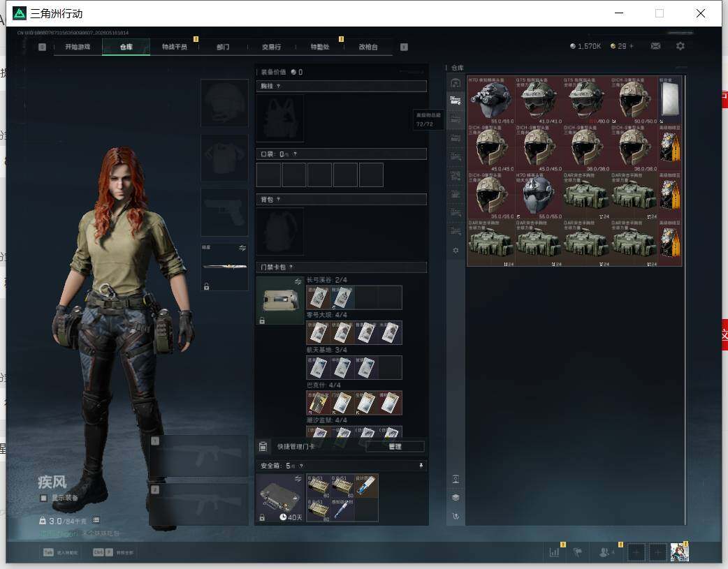Select the first empty pocket slot

268,175
